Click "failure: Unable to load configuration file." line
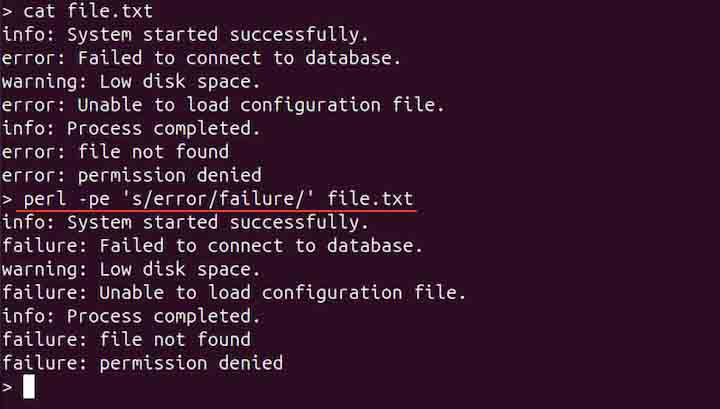Screen dimensions: 720x409 pos(234,293)
